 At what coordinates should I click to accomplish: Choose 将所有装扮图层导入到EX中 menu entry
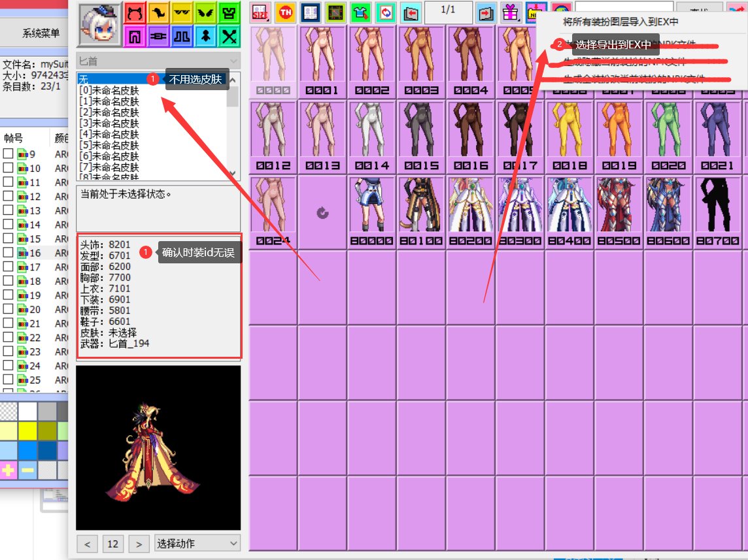pyautogui.click(x=620, y=22)
